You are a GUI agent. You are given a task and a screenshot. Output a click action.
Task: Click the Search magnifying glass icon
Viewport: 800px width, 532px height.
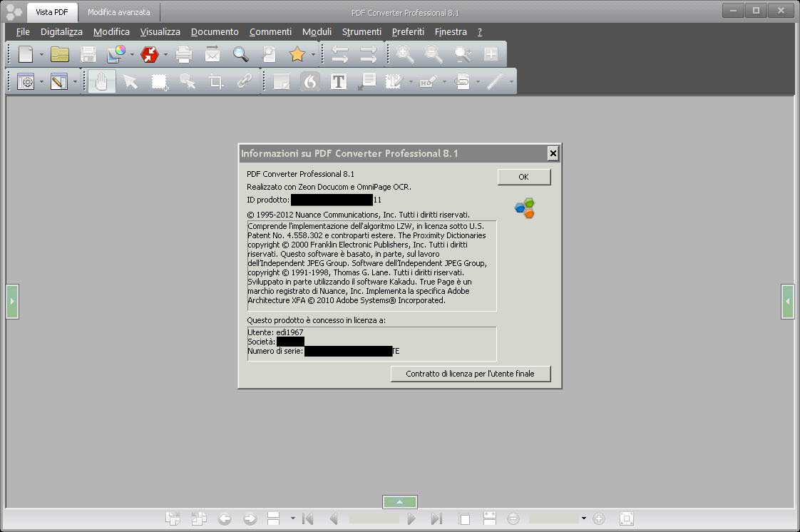[x=240, y=54]
